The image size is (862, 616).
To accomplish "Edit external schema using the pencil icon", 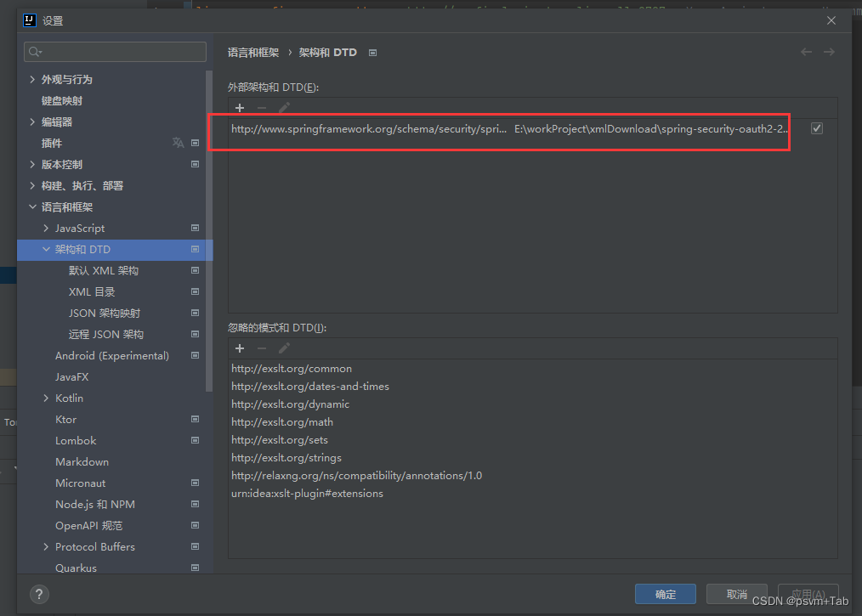I will pyautogui.click(x=284, y=108).
